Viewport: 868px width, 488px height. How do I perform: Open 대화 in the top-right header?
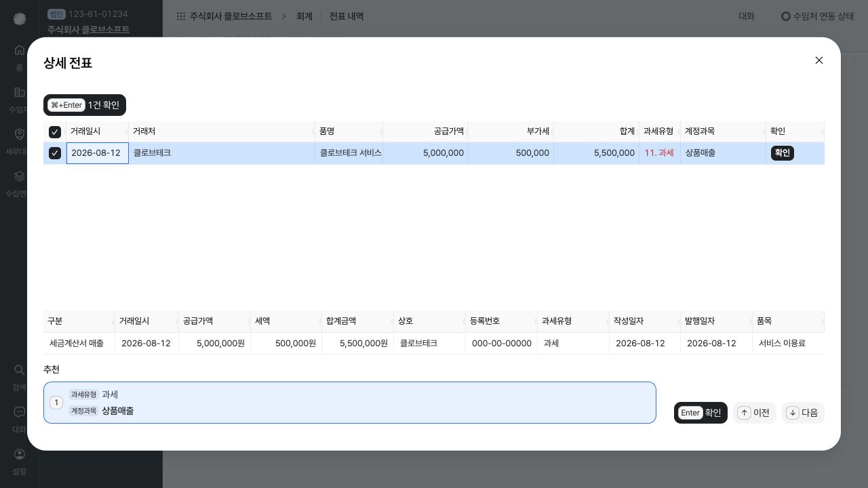point(747,16)
